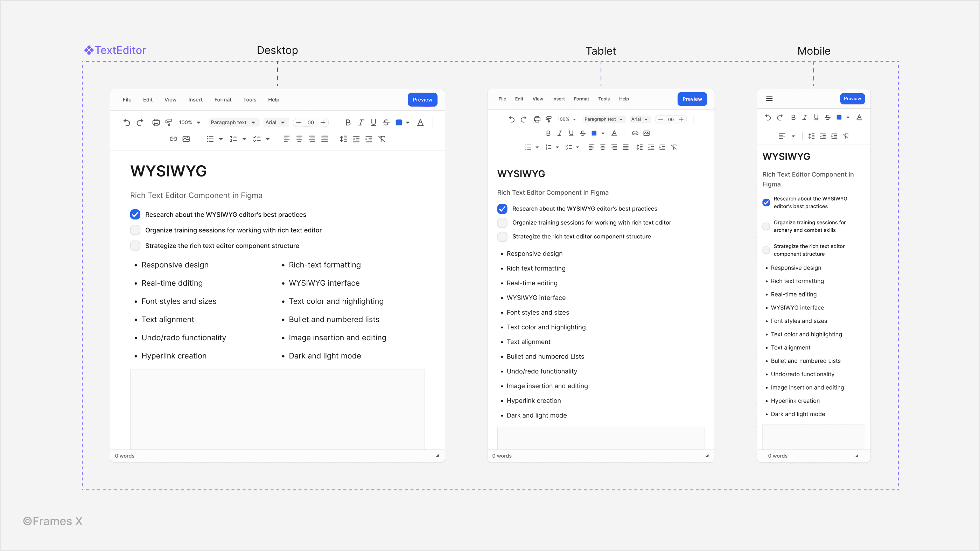Select the text color swatch
The image size is (980, 551).
(x=399, y=122)
